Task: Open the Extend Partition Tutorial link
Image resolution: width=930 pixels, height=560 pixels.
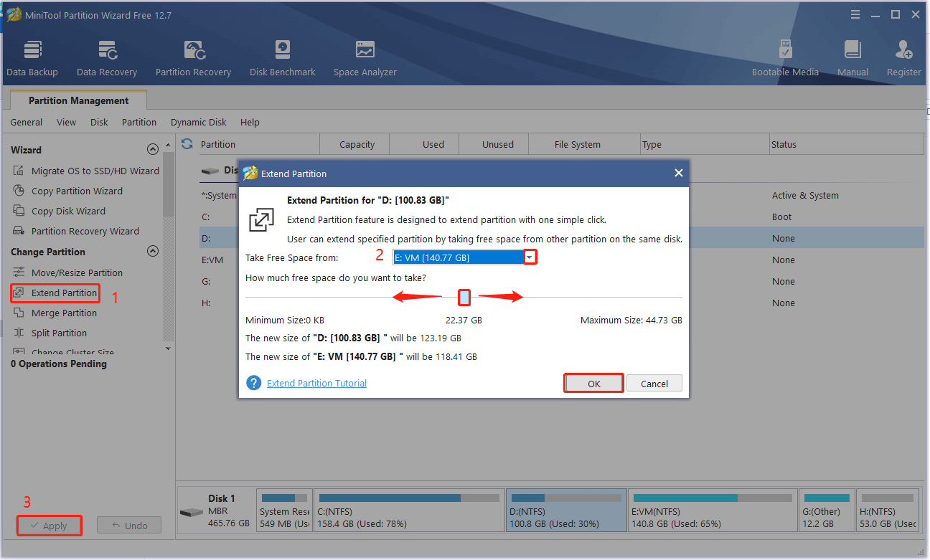Action: pos(316,384)
